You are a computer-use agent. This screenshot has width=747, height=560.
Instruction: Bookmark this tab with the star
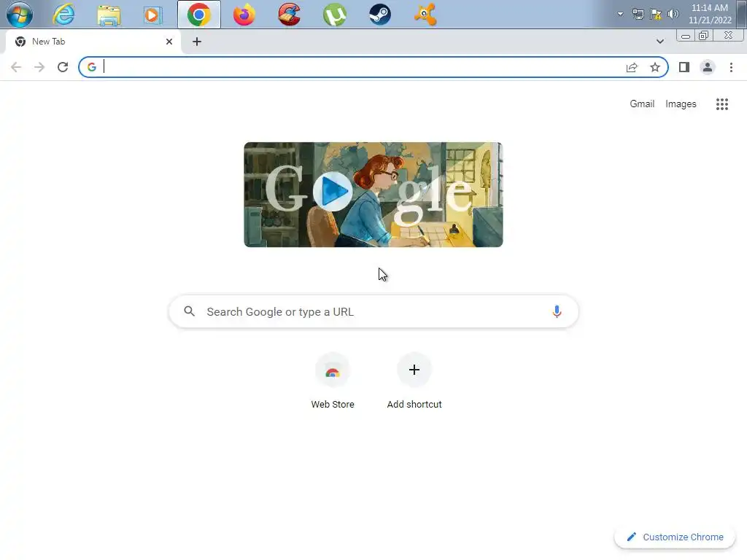pos(655,67)
